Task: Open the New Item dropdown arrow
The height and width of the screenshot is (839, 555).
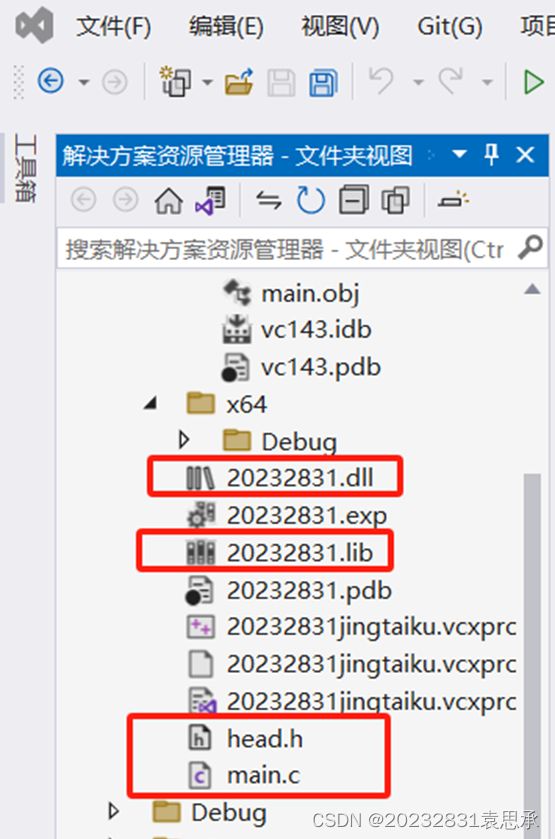Action: coord(207,82)
